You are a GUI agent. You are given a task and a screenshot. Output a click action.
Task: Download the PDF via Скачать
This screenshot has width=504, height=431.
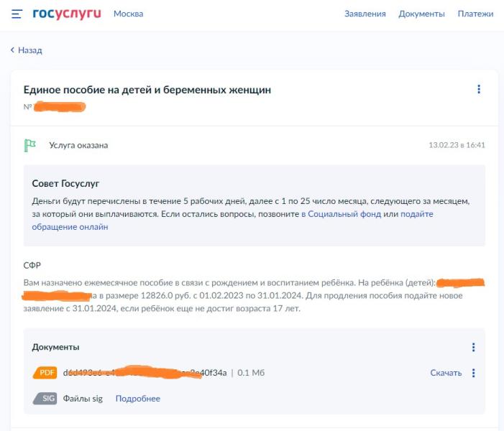(x=446, y=373)
